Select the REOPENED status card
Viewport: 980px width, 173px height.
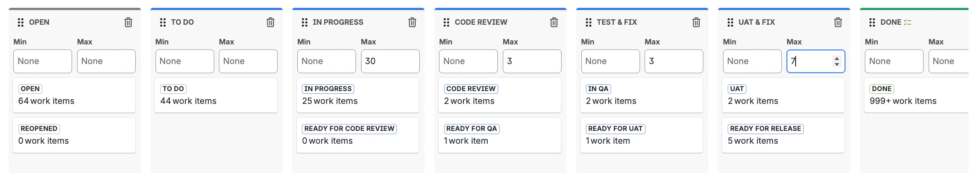click(74, 135)
